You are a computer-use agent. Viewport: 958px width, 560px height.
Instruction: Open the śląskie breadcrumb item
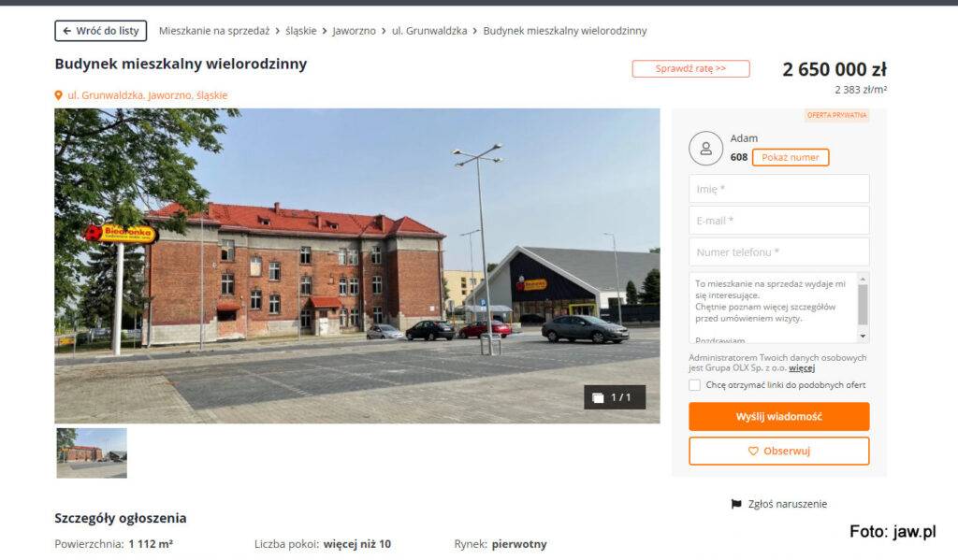point(300,31)
